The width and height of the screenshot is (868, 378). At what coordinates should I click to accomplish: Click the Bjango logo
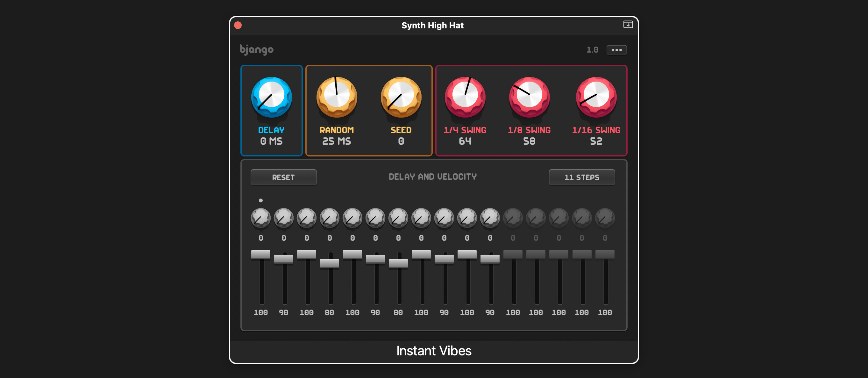point(256,50)
